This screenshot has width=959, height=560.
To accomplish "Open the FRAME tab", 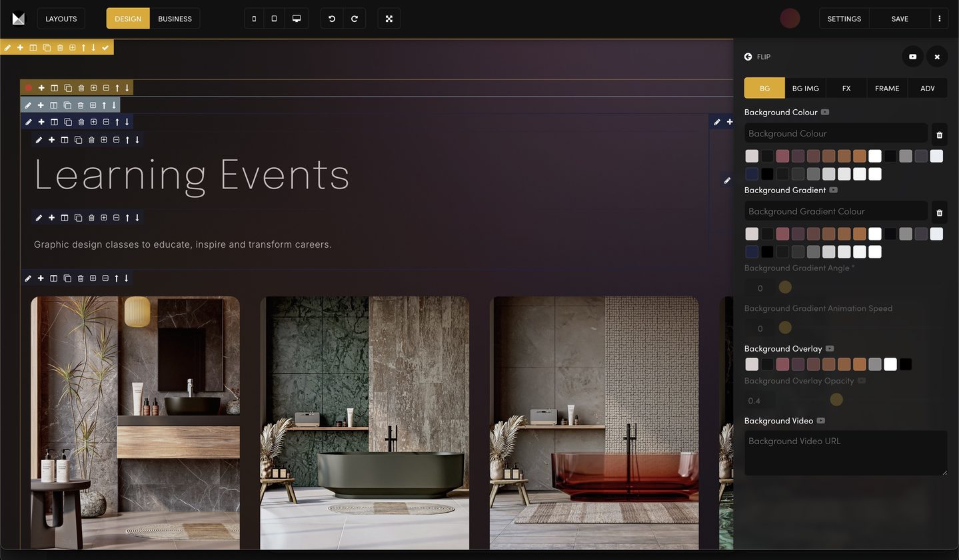I will (886, 88).
